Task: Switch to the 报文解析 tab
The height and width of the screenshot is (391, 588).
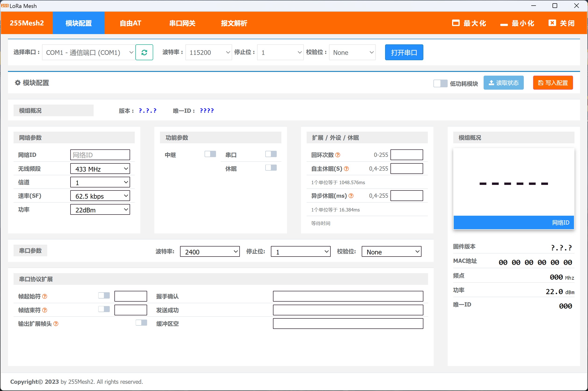Action: coord(234,23)
